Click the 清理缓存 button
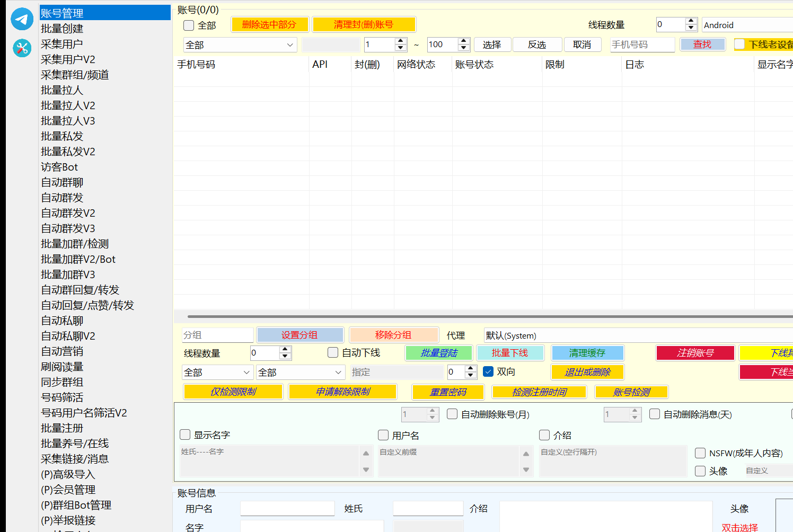This screenshot has height=532, width=793. [x=587, y=353]
